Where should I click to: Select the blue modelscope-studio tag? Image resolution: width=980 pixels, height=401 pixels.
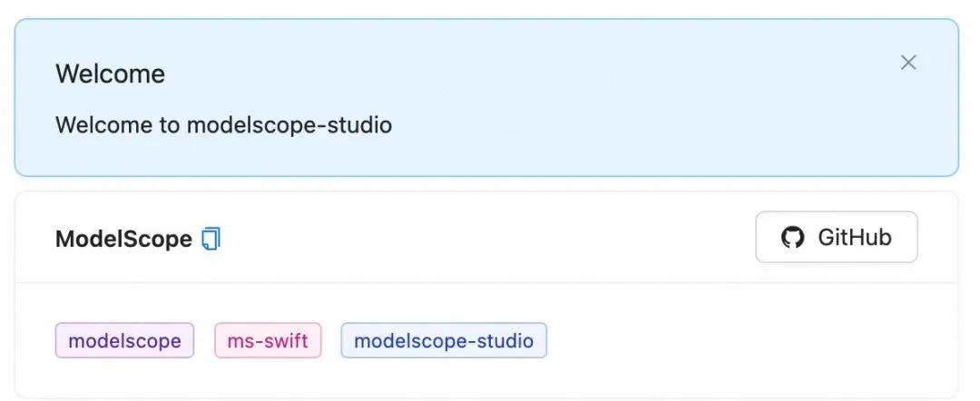(444, 340)
